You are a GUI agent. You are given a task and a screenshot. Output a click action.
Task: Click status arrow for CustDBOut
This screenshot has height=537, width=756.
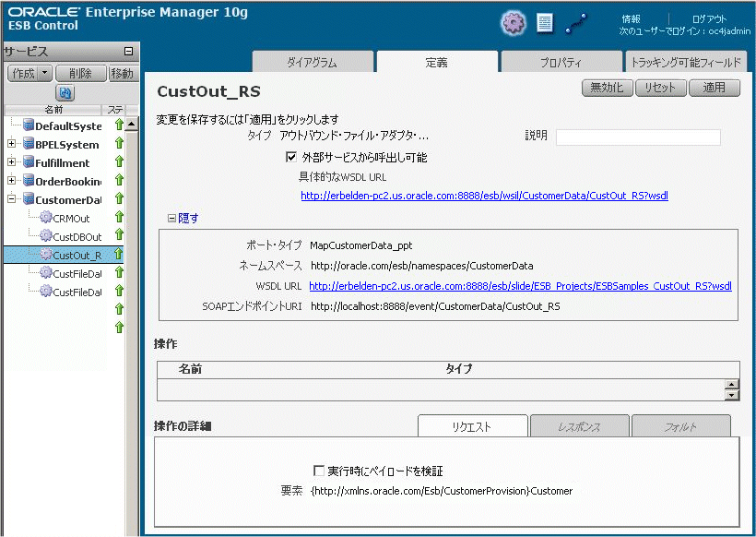pos(119,234)
